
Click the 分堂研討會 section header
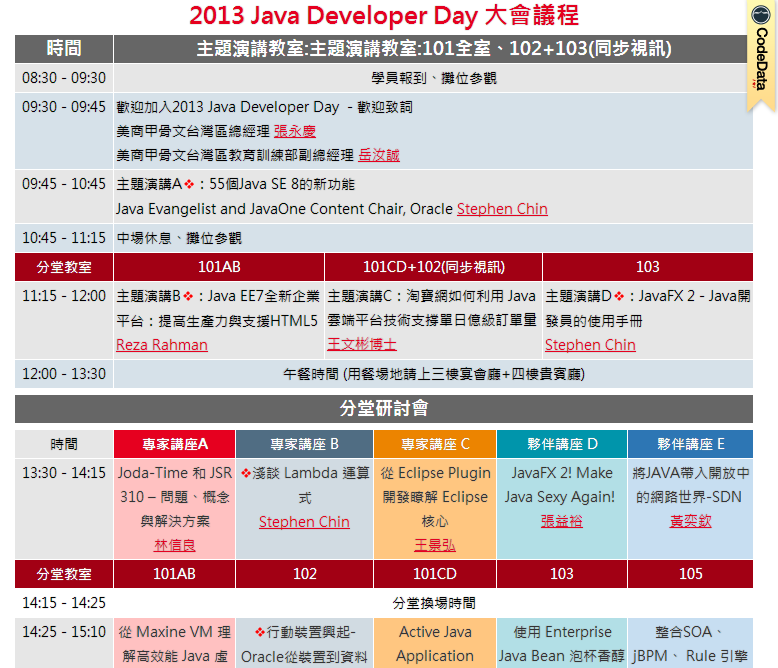pyautogui.click(x=384, y=409)
